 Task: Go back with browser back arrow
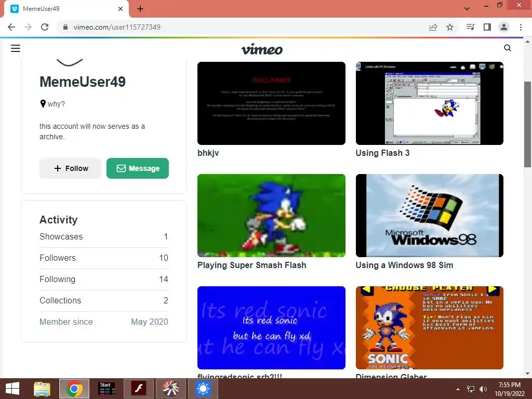pos(11,27)
